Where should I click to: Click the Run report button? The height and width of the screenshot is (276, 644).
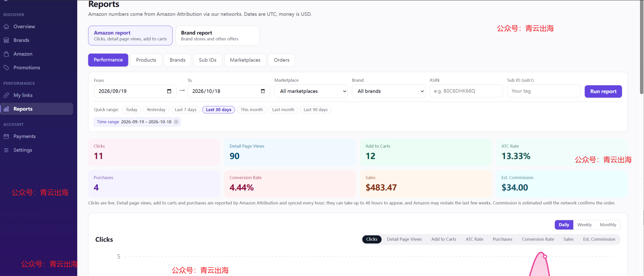point(603,91)
